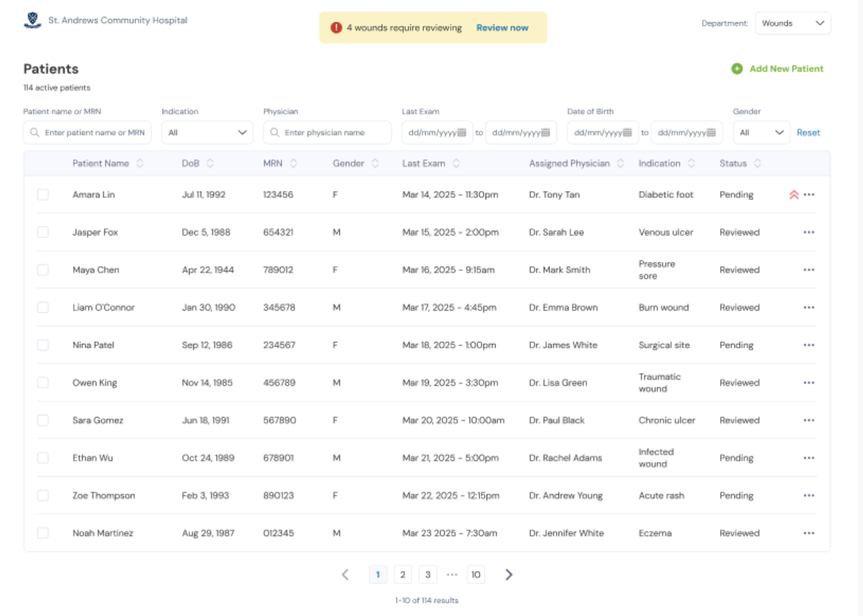Click the red alert icon in wounds banner

(337, 27)
